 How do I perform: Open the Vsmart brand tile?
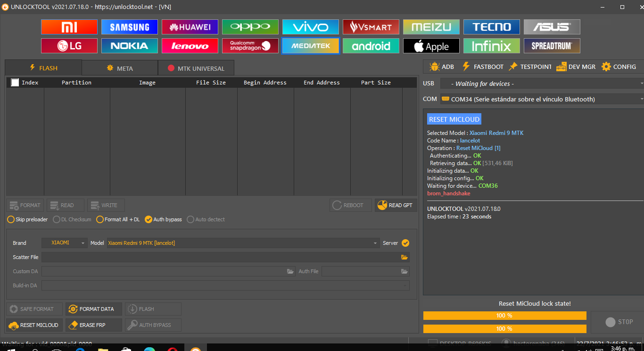(371, 27)
